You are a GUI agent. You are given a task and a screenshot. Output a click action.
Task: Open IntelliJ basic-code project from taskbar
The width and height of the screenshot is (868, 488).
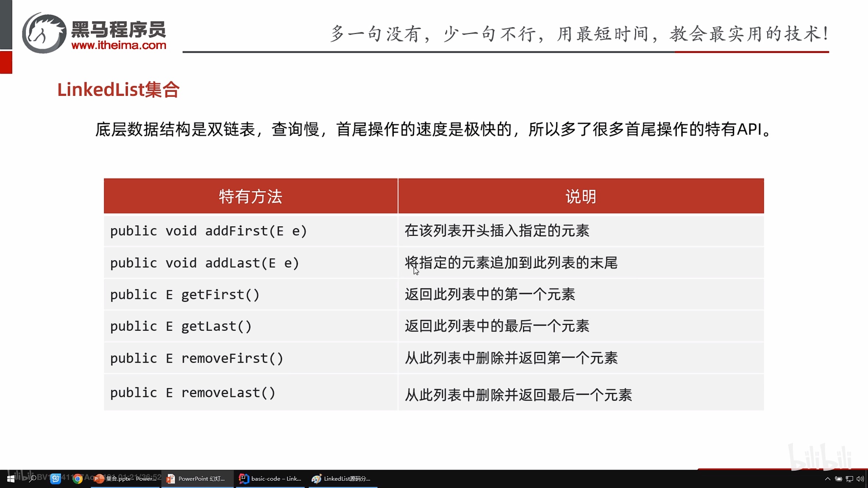click(x=270, y=479)
